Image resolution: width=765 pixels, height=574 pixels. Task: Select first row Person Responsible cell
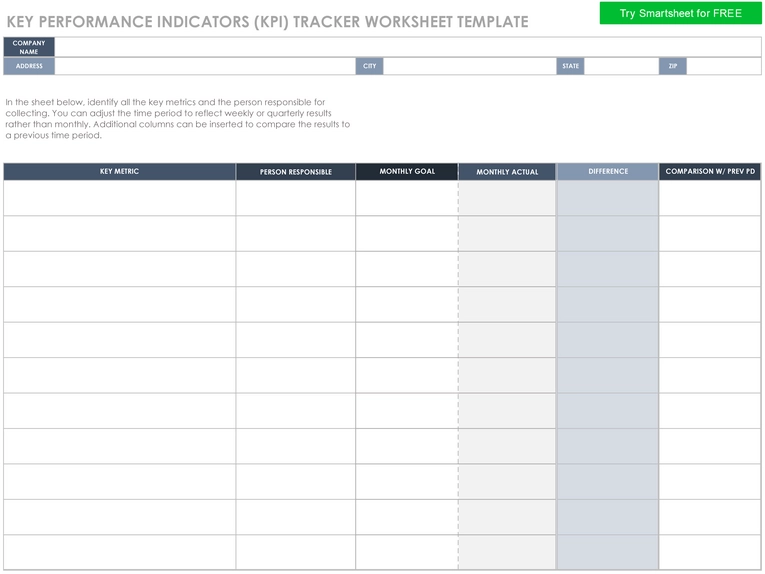tap(296, 198)
